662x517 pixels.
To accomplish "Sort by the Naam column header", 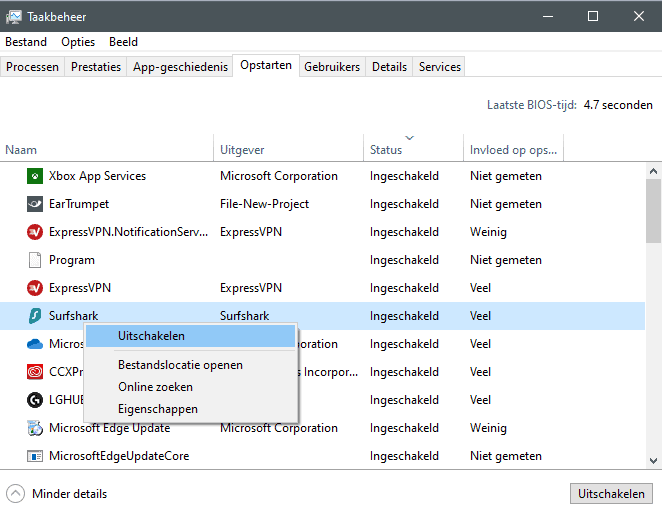I will click(107, 150).
